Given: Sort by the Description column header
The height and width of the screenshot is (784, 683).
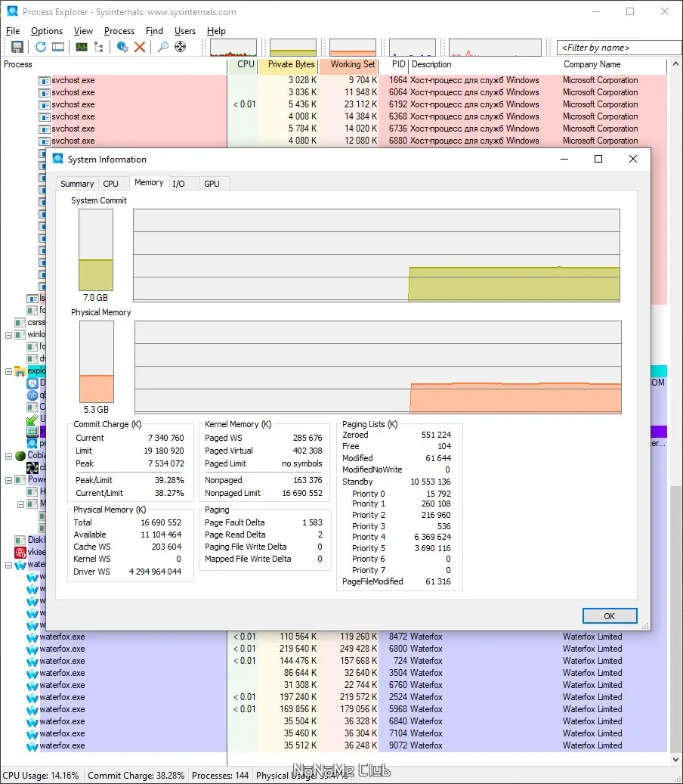Looking at the screenshot, I should [x=484, y=64].
